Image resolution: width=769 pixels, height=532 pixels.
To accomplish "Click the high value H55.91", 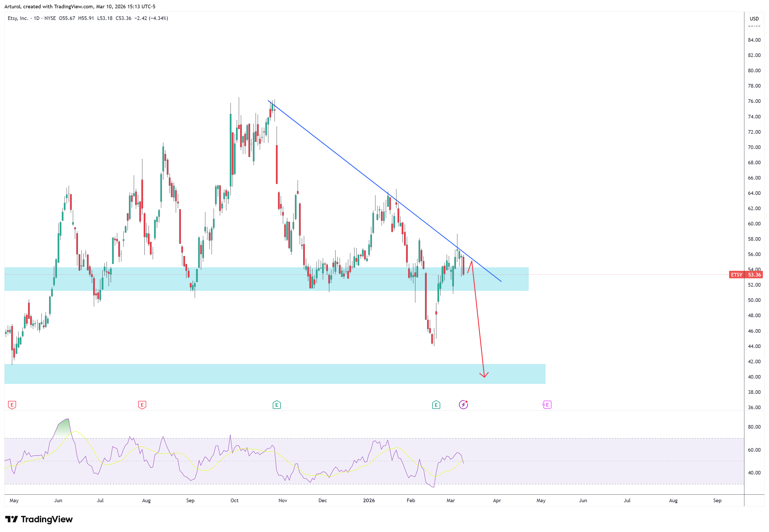I will (x=86, y=18).
